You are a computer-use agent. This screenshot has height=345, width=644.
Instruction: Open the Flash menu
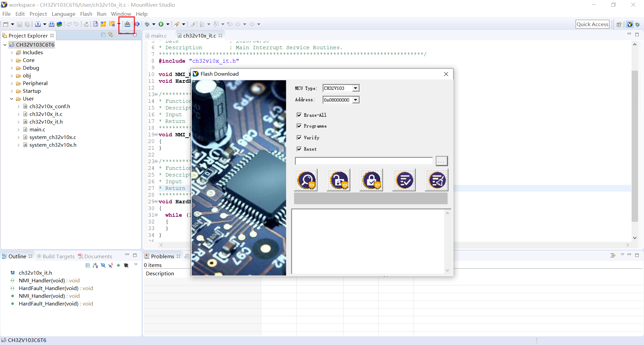pyautogui.click(x=86, y=14)
